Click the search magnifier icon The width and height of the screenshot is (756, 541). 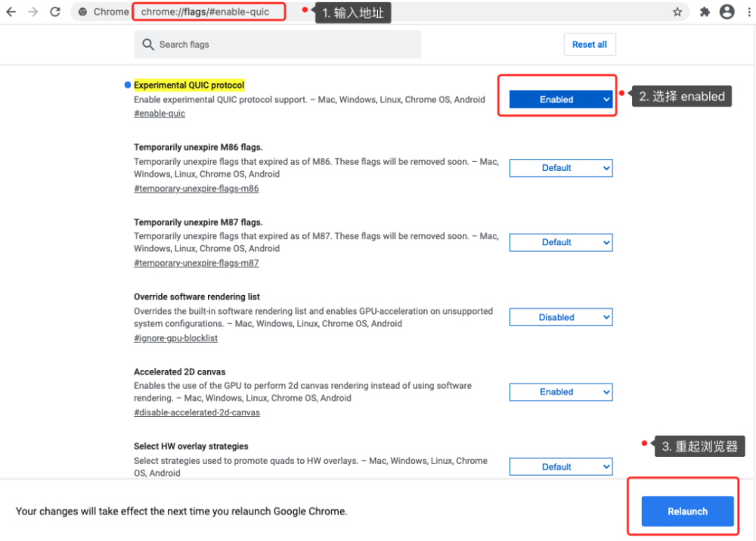click(x=148, y=45)
